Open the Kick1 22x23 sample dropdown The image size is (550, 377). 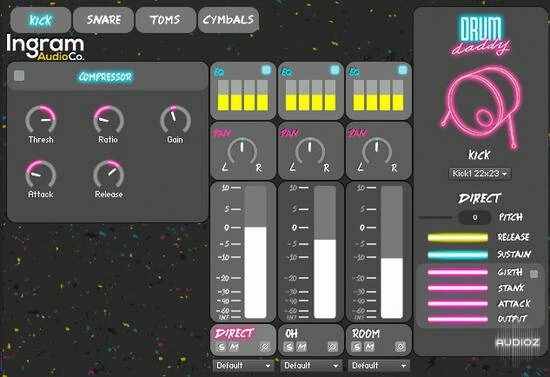tap(479, 174)
